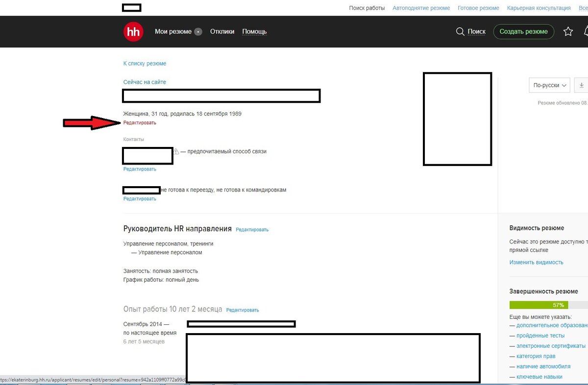Click Поиск работы in top bar

tap(367, 8)
